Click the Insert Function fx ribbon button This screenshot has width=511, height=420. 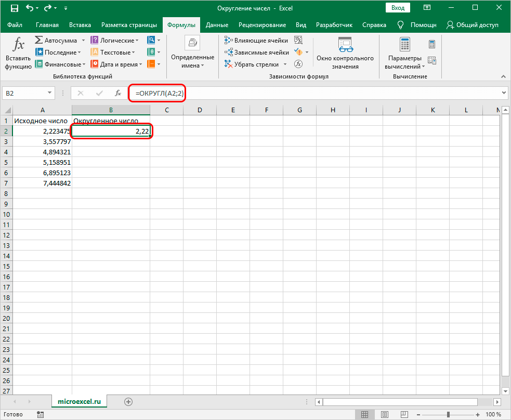pyautogui.click(x=18, y=54)
